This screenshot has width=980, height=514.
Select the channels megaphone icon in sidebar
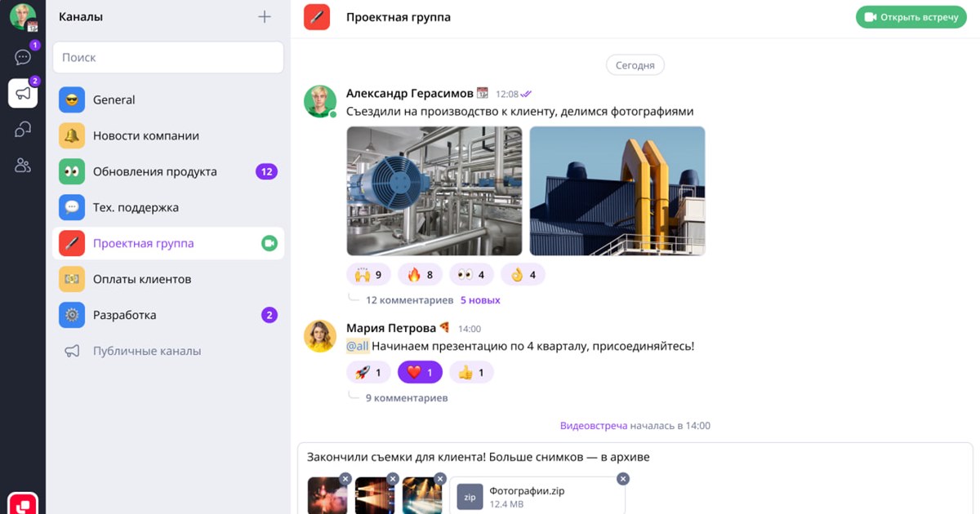(23, 93)
